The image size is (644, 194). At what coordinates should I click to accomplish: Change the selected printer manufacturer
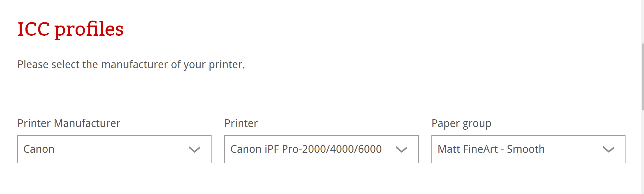click(114, 149)
